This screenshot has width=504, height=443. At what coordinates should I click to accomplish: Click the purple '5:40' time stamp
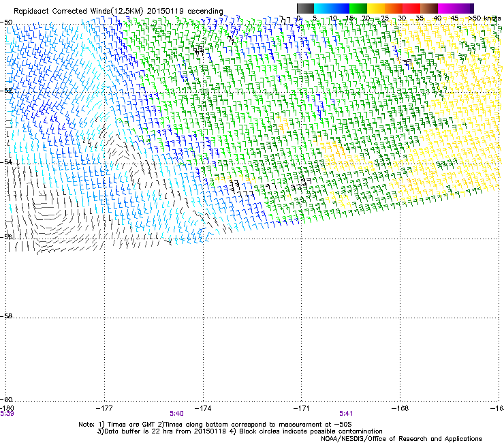click(177, 414)
